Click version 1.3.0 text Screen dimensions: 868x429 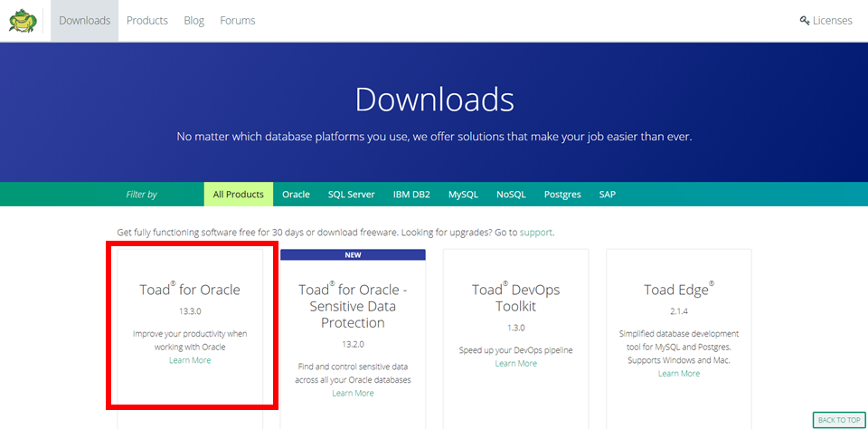(x=516, y=328)
